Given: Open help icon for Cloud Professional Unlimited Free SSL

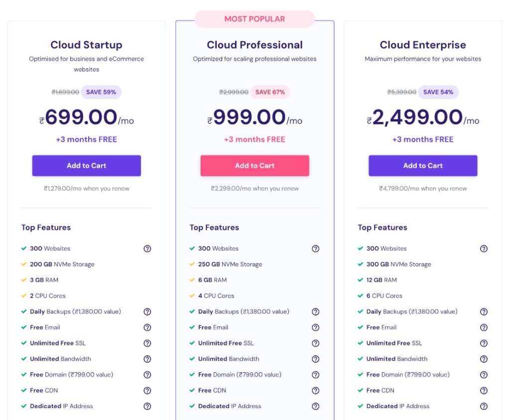Looking at the screenshot, I should pyautogui.click(x=315, y=343).
